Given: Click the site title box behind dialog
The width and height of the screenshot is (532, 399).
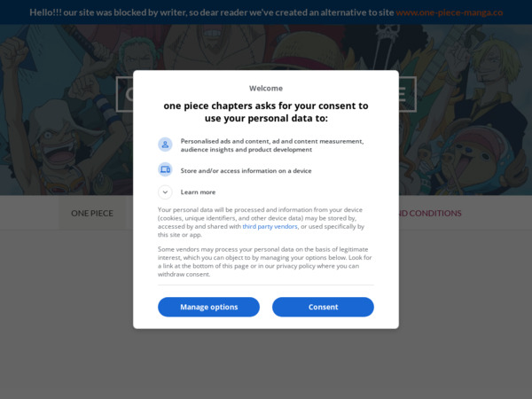Looking at the screenshot, I should 124,94.
